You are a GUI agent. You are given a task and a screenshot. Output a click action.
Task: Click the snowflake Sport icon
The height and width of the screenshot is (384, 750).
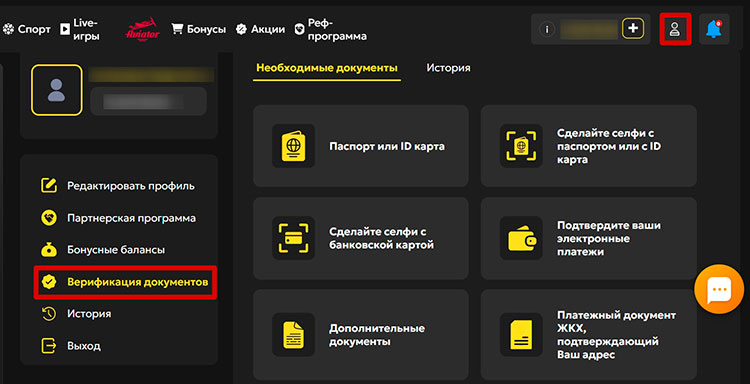(x=8, y=30)
